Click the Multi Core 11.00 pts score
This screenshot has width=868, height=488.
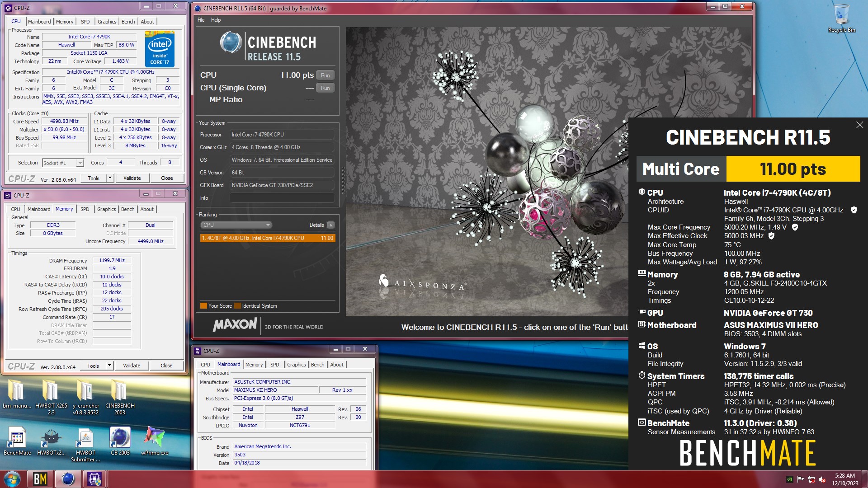[x=793, y=169]
